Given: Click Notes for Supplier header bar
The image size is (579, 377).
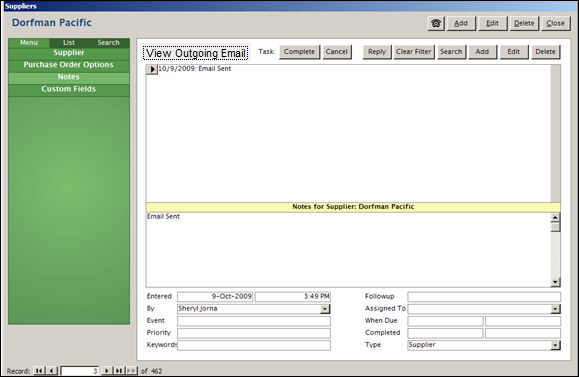Looking at the screenshot, I should click(353, 207).
